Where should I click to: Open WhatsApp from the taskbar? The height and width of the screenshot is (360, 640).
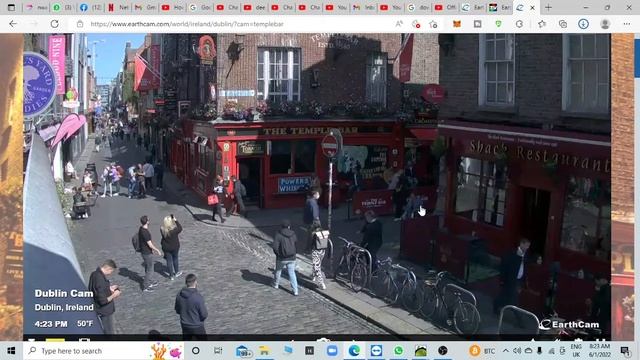(398, 351)
